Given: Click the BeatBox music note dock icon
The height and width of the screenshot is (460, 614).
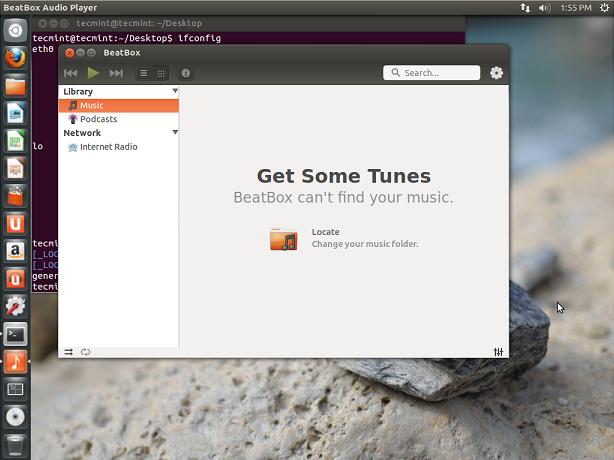Looking at the screenshot, I should pos(15,362).
